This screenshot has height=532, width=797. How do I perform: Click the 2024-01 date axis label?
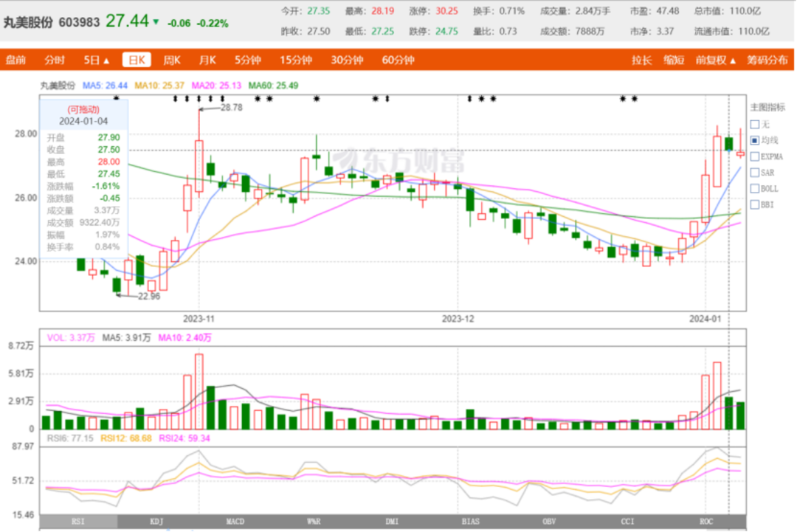pos(705,319)
